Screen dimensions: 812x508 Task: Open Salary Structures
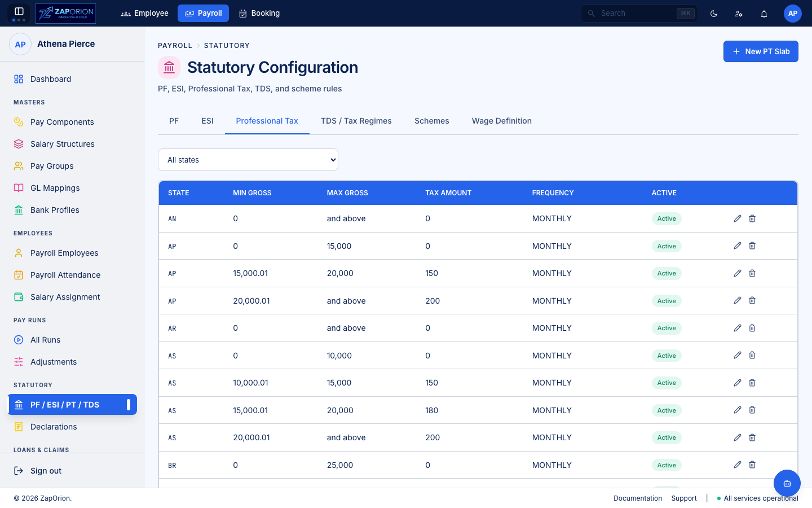[x=72, y=144]
